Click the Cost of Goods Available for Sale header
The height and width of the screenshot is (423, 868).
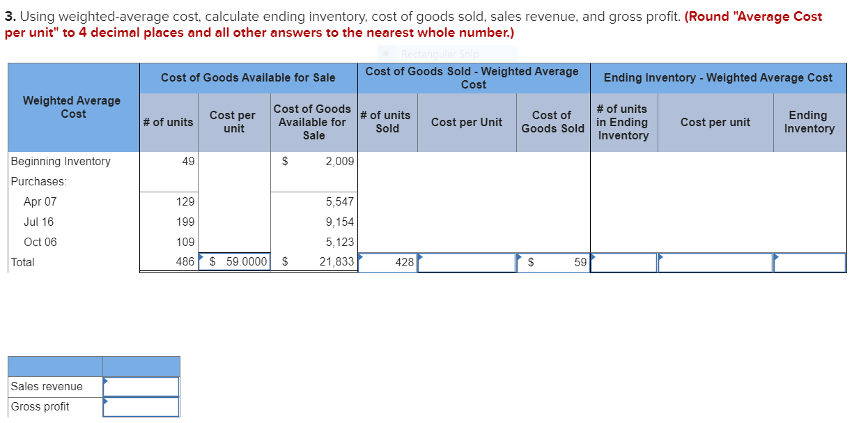(x=248, y=78)
